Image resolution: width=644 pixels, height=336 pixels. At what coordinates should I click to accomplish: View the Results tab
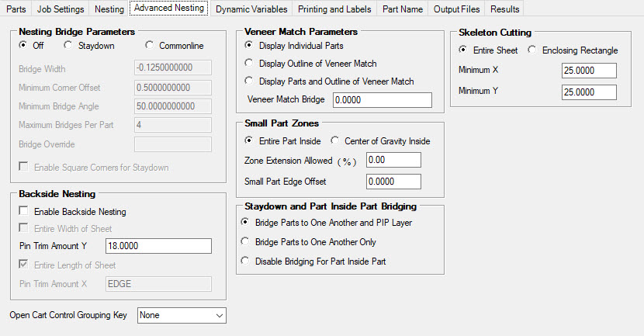[x=504, y=9]
